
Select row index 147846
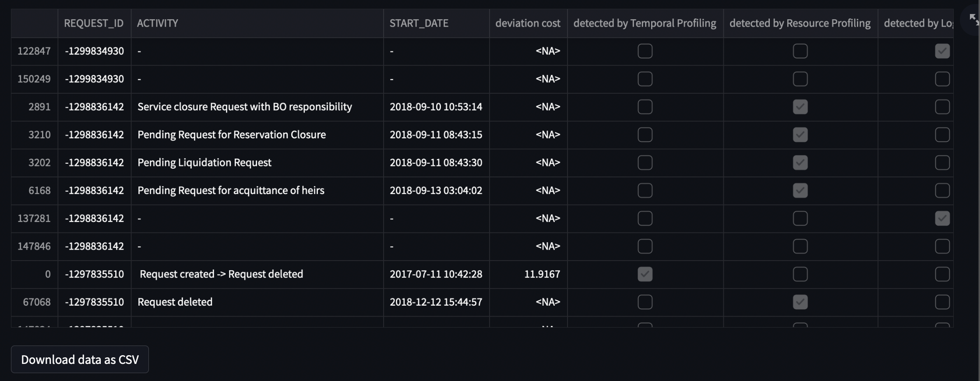[34, 246]
